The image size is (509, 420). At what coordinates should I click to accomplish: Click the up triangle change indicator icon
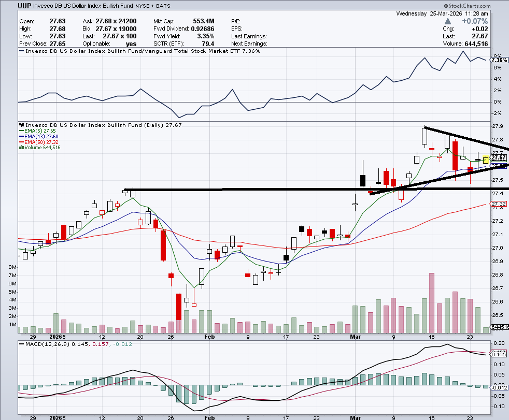coord(448,21)
